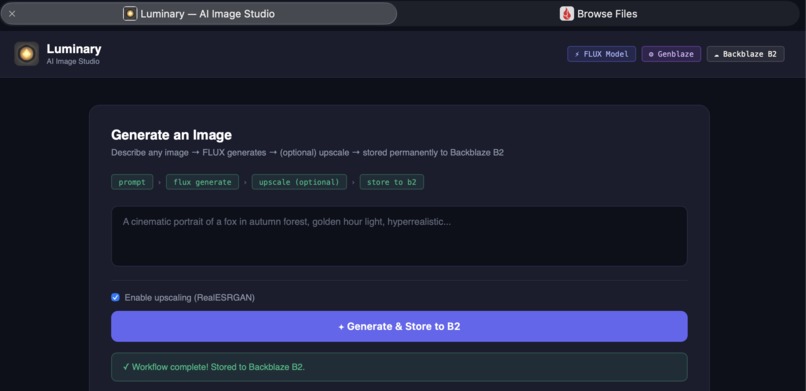Click the 'prompt' pipeline step chip
The height and width of the screenshot is (391, 806).
(x=132, y=182)
